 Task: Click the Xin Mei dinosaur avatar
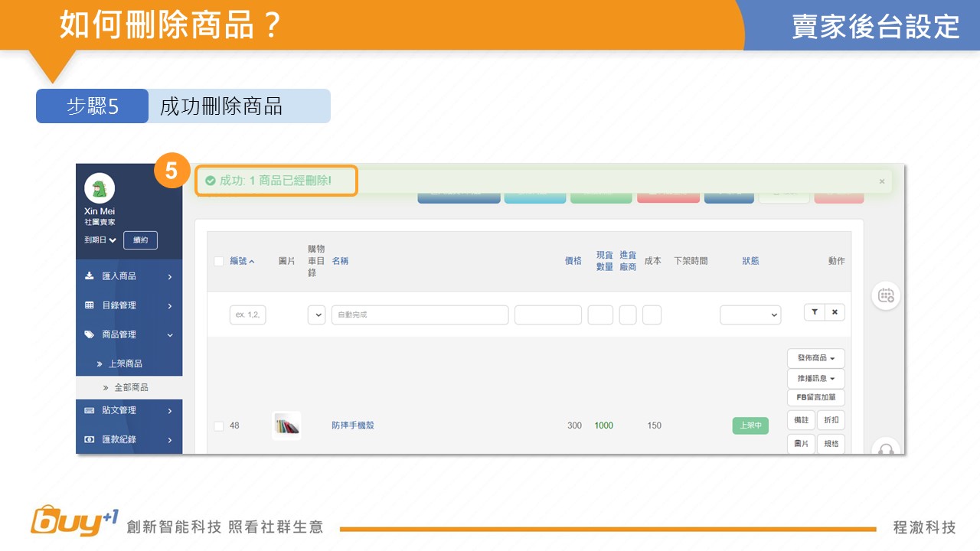(x=100, y=188)
